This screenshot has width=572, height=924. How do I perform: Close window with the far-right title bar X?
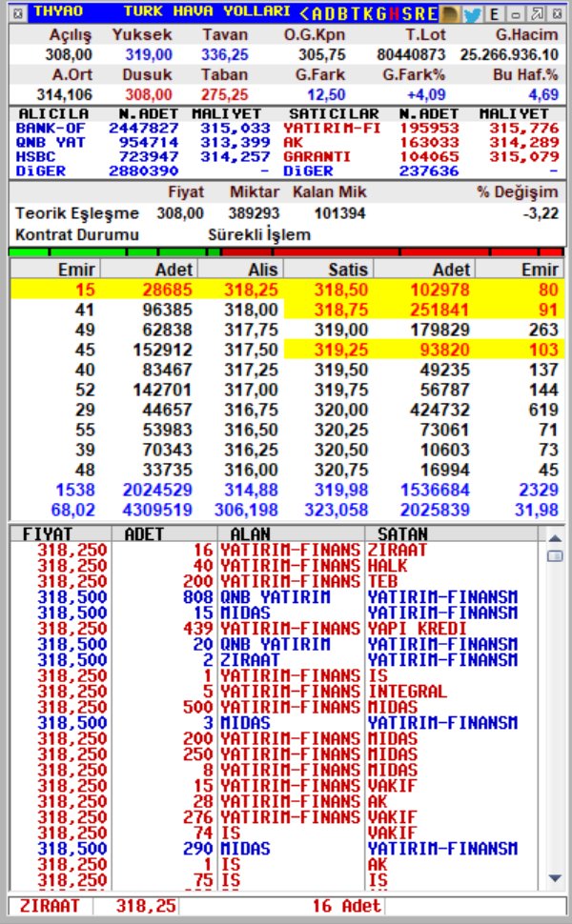557,13
